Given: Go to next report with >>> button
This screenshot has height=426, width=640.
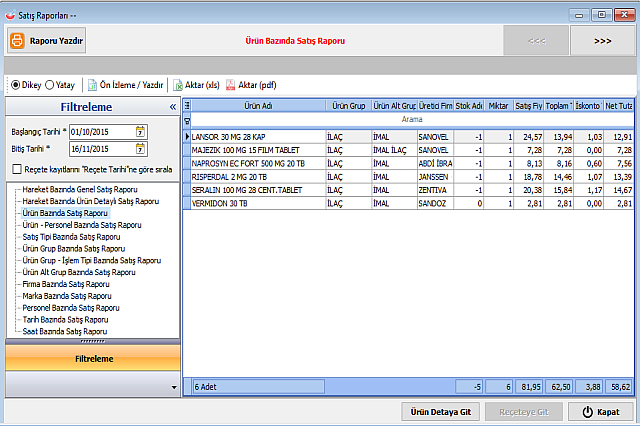Looking at the screenshot, I should (x=602, y=42).
